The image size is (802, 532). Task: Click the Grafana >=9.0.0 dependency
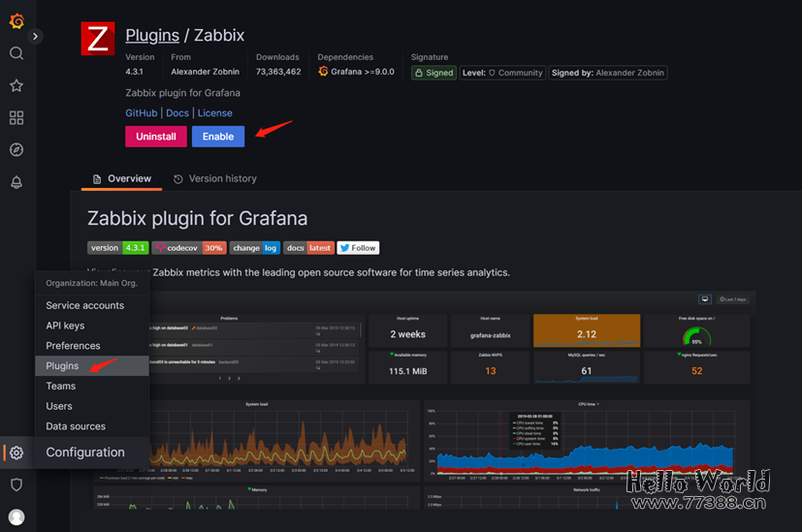click(357, 72)
